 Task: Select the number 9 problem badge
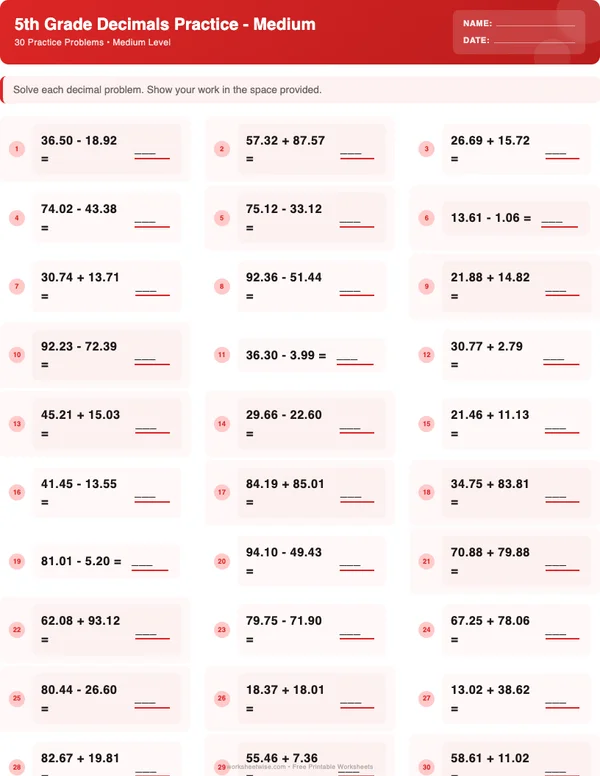point(426,286)
